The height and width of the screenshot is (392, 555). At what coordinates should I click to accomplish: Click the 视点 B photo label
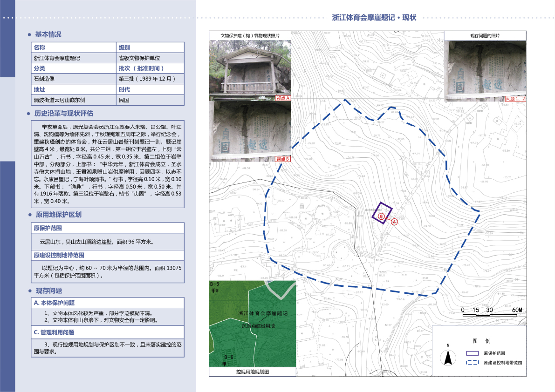[283, 159]
